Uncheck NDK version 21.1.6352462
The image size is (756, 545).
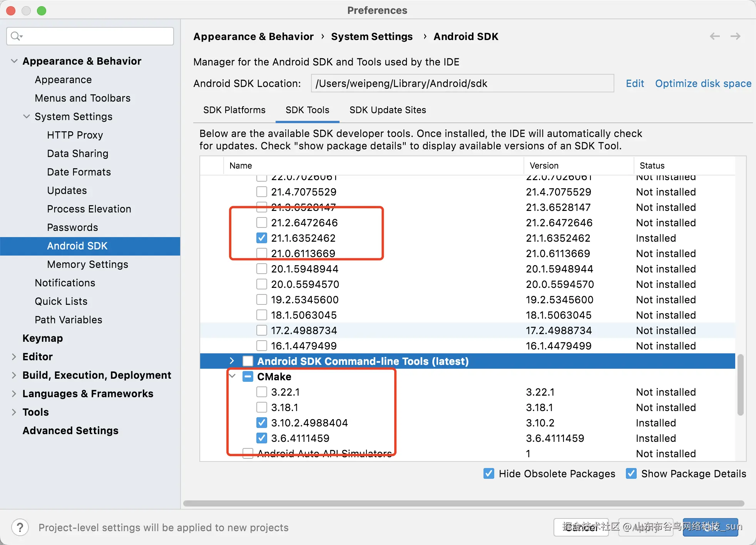click(262, 238)
